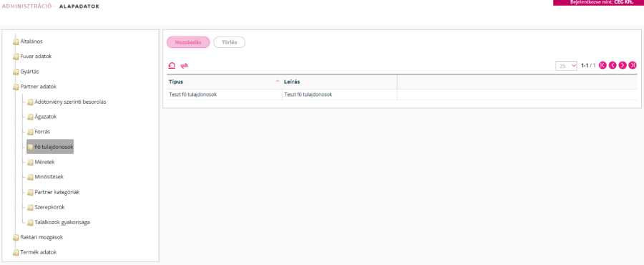Collapse the Partner adatok tree node

coord(38,87)
